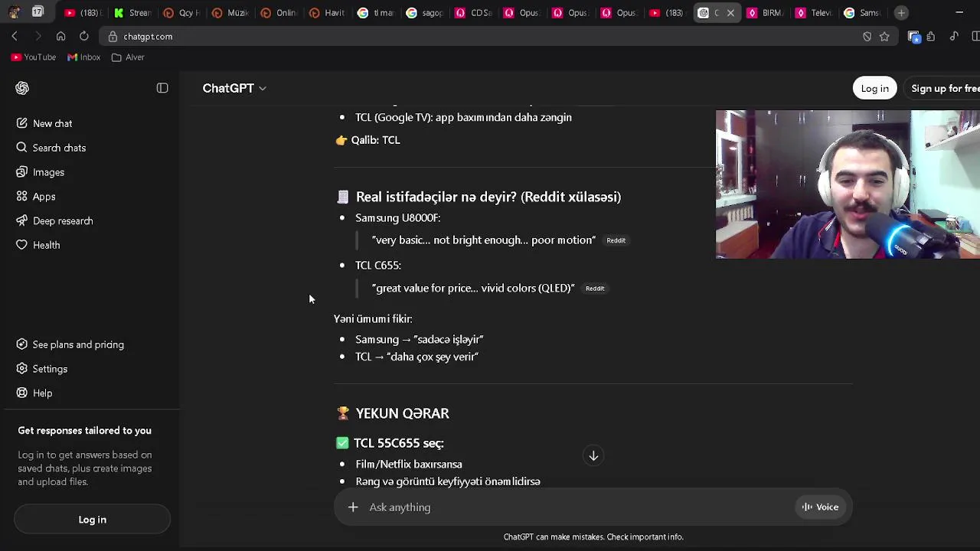Expand the ChatGPT model dropdown

234,88
